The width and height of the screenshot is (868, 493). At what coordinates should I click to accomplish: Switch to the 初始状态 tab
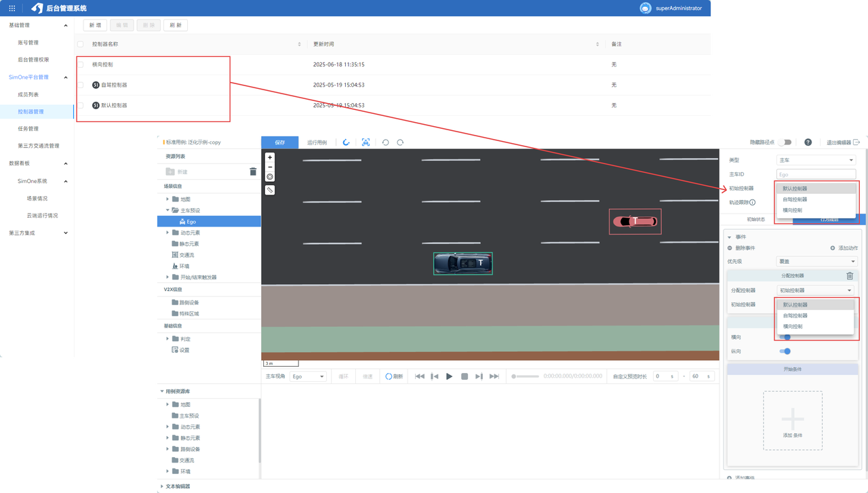coord(755,220)
